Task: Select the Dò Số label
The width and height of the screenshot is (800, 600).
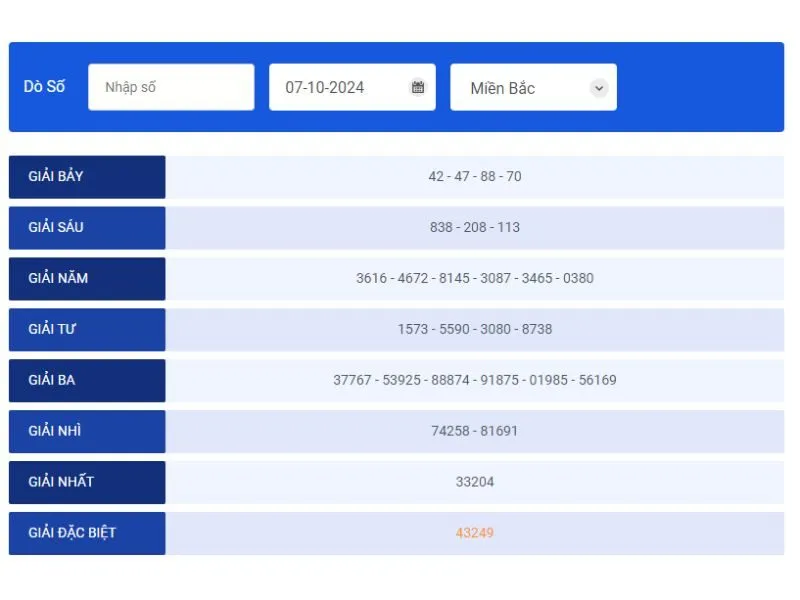Action: pos(44,87)
